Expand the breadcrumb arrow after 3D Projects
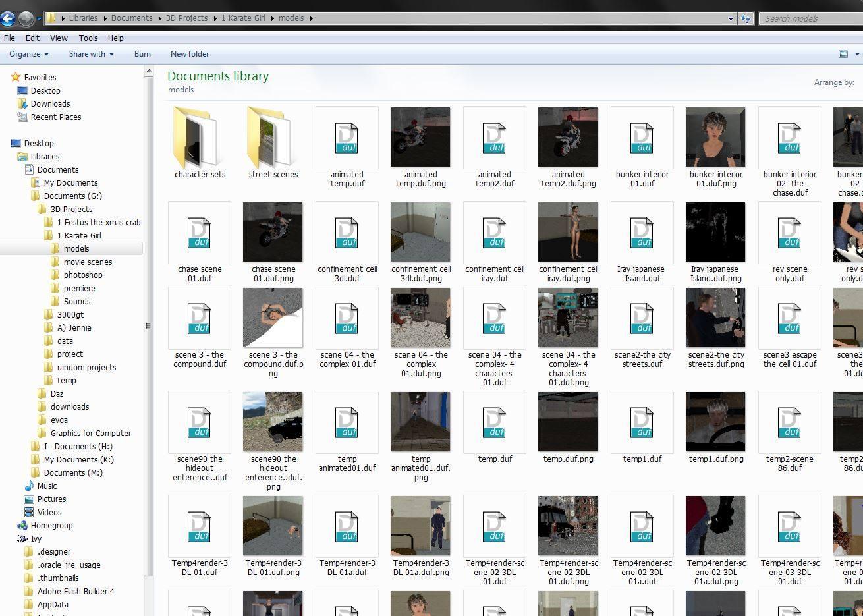863x616 pixels. pyautogui.click(x=214, y=18)
